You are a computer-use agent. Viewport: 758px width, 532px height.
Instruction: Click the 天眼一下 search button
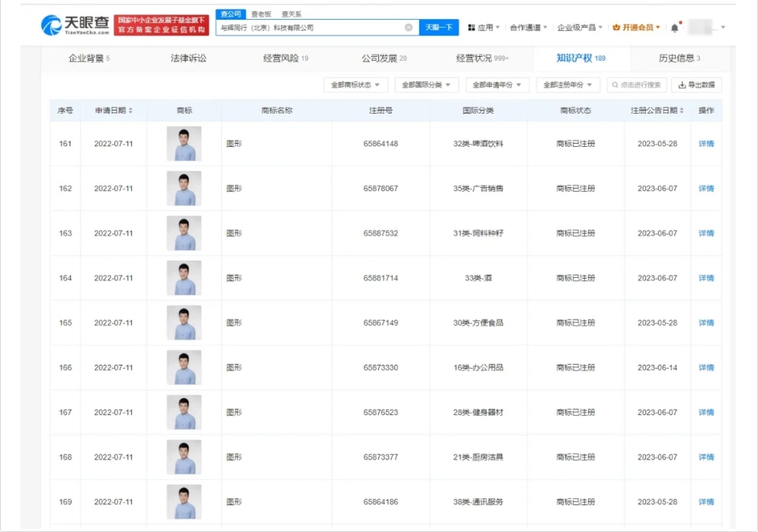click(x=438, y=28)
